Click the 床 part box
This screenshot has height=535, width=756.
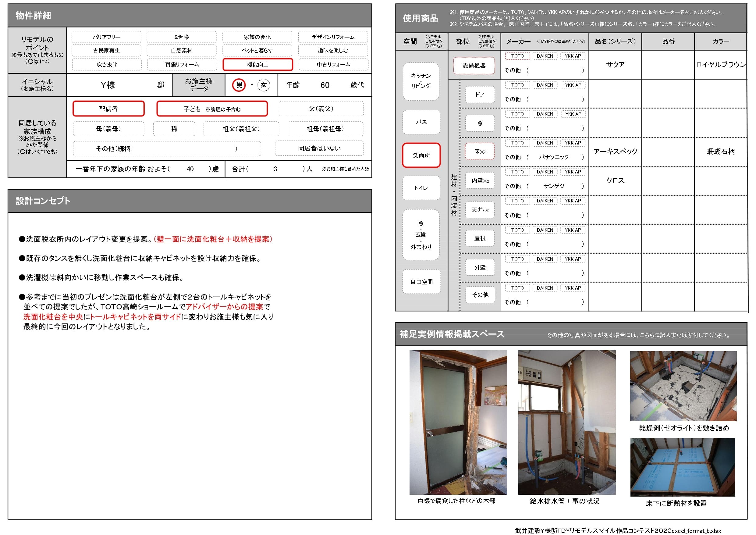[479, 152]
